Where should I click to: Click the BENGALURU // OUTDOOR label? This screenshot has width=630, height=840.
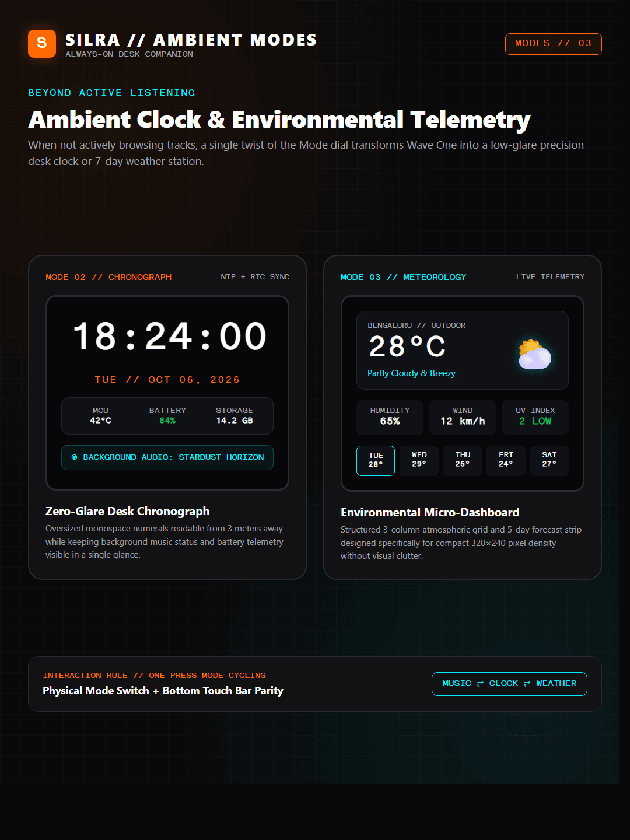[416, 325]
